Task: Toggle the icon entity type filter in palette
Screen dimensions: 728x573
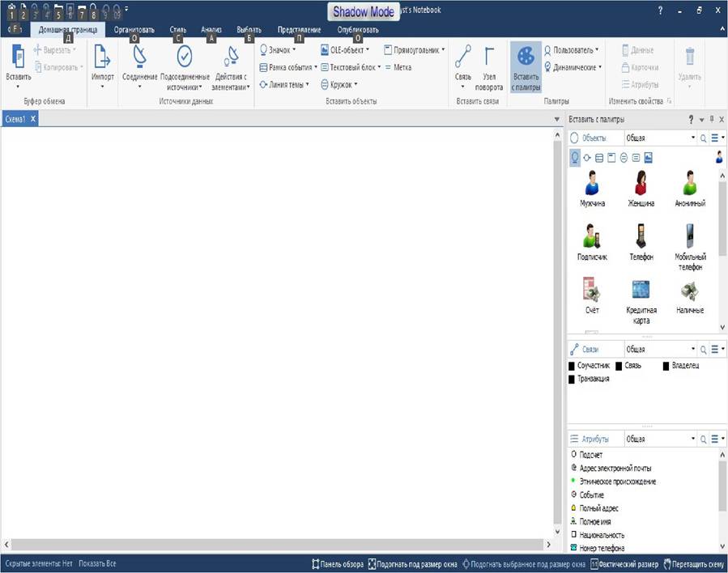Action: [575, 158]
